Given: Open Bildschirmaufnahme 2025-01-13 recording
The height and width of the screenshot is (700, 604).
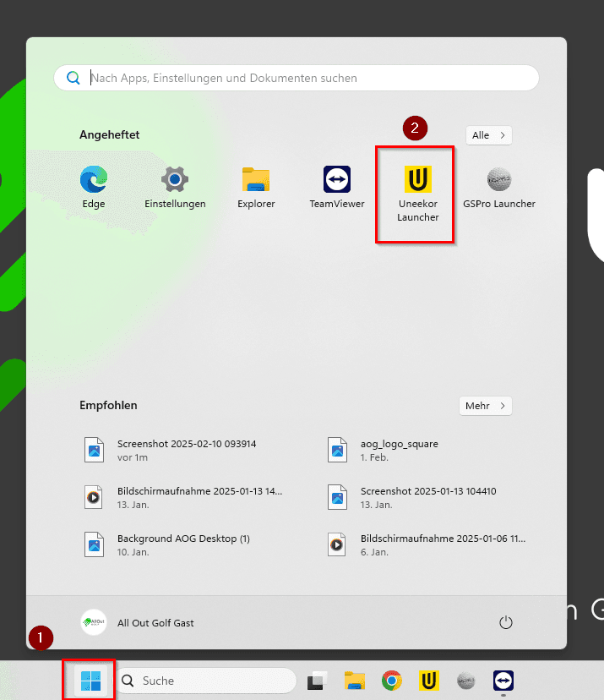Looking at the screenshot, I should [184, 497].
